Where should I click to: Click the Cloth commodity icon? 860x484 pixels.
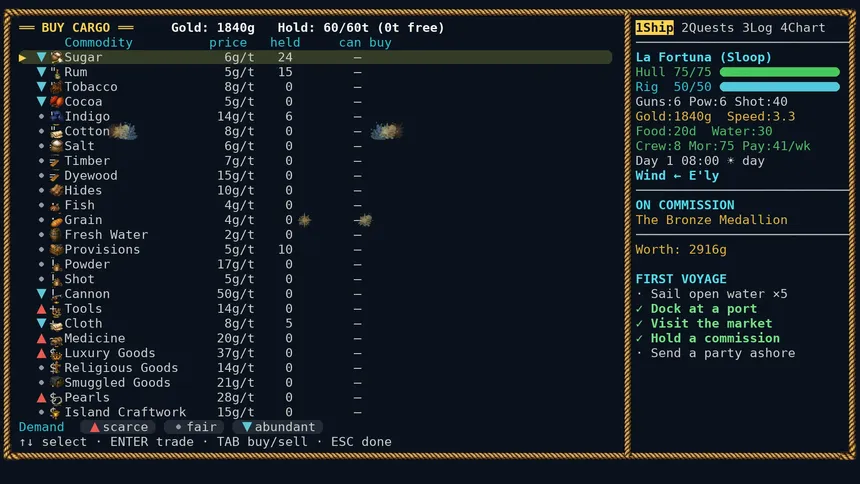coord(56,324)
